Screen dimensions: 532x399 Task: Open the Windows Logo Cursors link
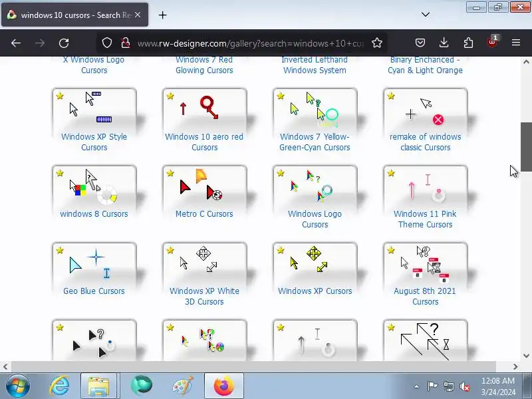click(x=315, y=219)
